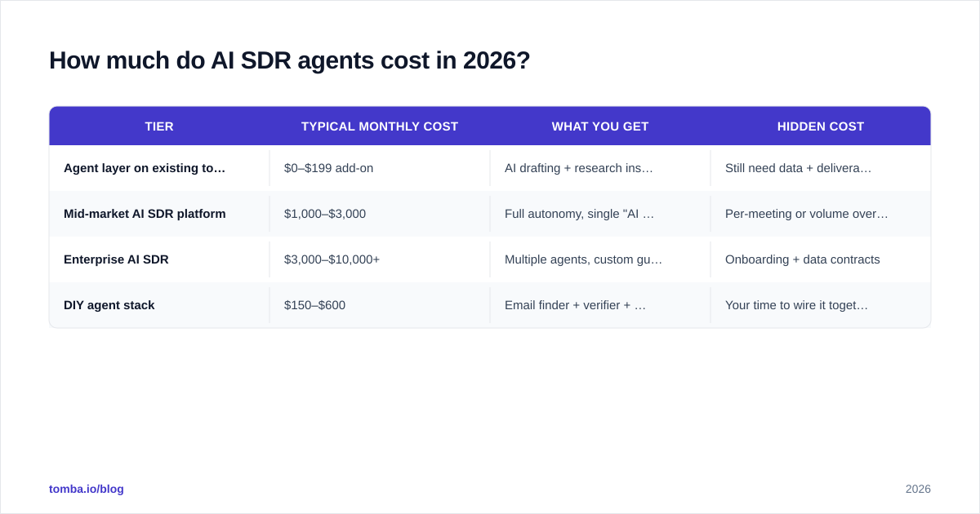Click the TIER column header

coord(159,126)
